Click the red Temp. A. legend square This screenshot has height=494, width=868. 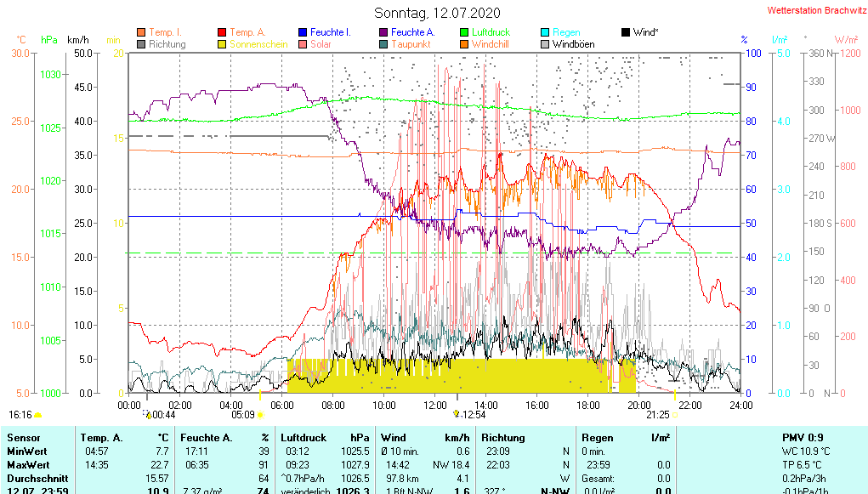click(223, 32)
